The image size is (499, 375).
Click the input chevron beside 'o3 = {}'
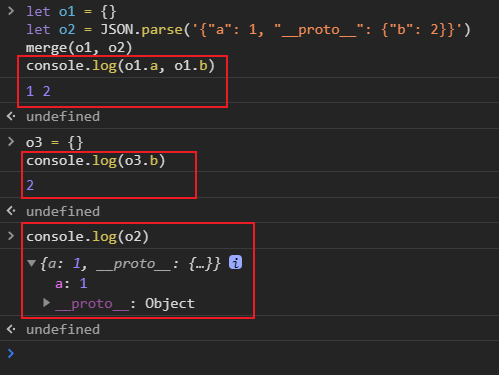(11, 142)
